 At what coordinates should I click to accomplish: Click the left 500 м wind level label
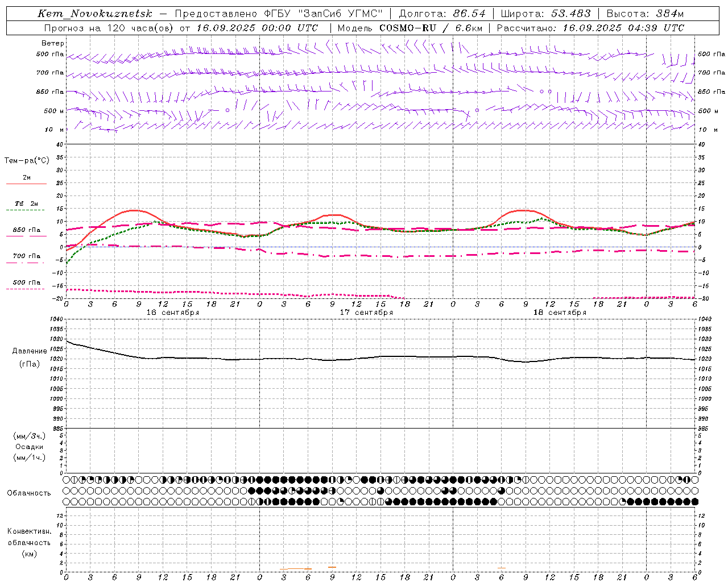54,111
